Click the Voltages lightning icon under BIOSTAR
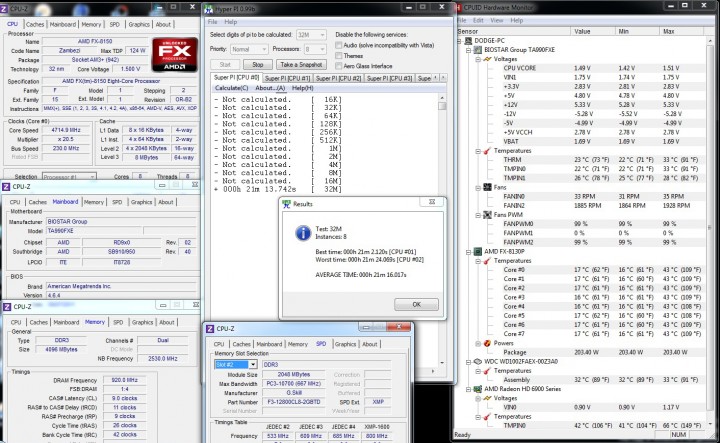The image size is (720, 443). pyautogui.click(x=487, y=59)
